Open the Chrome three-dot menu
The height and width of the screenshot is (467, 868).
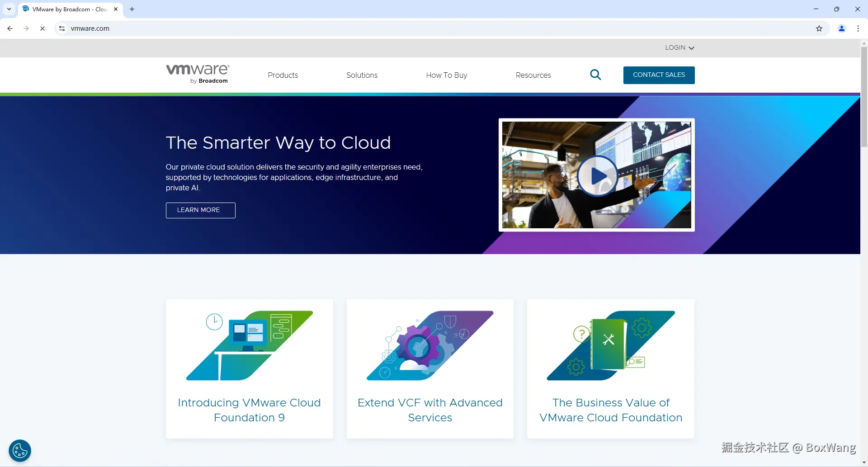858,28
